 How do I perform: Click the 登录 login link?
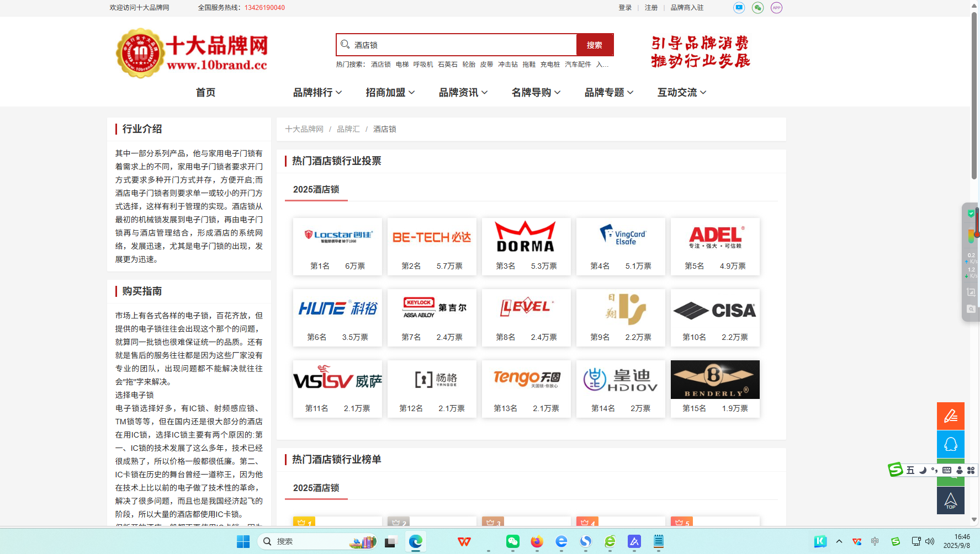[x=625, y=8]
